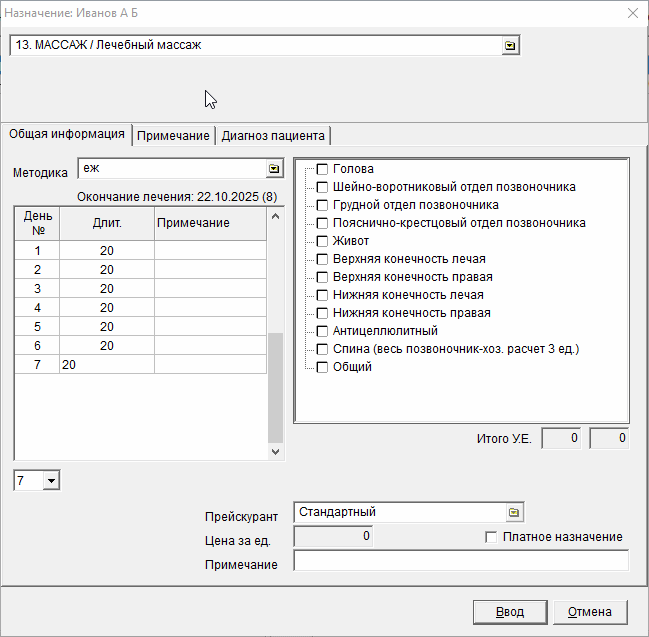Tick the Антицеллюлитный checkbox
Screen dimensions: 649x637
tap(322, 331)
